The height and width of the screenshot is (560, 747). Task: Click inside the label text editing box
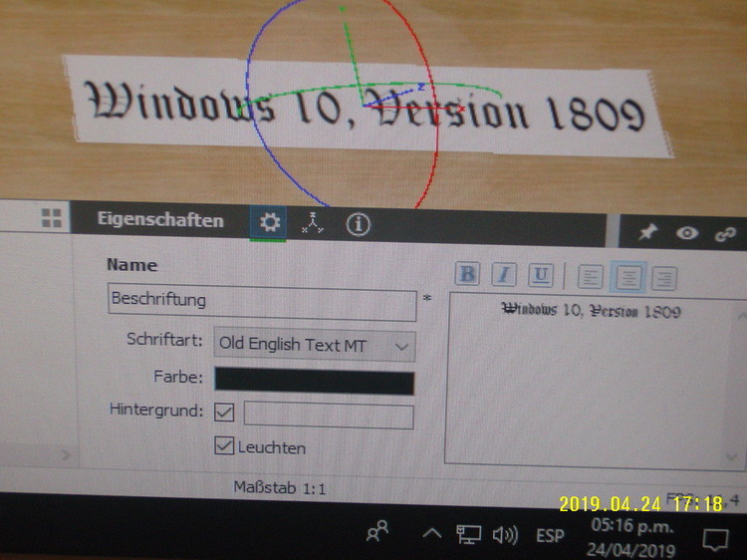(x=589, y=382)
